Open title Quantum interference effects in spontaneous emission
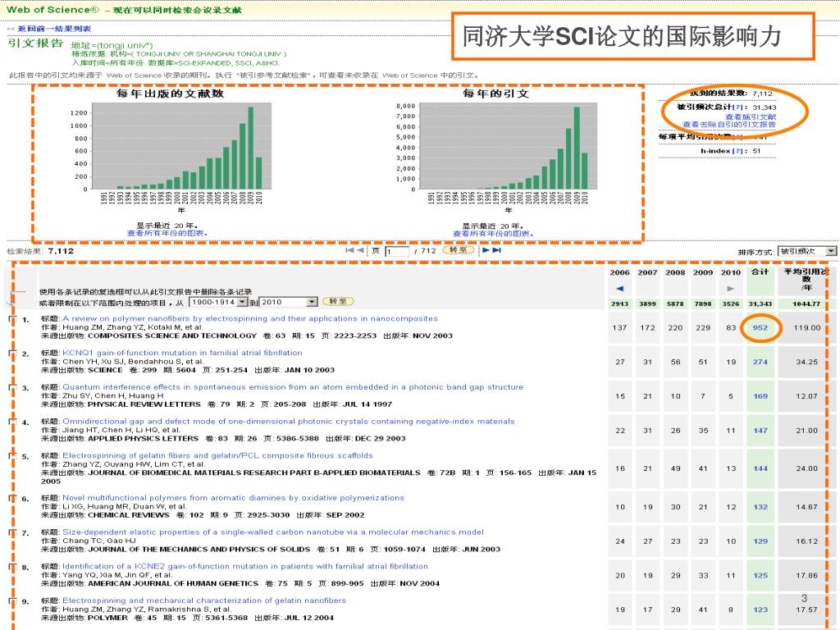 click(x=293, y=387)
